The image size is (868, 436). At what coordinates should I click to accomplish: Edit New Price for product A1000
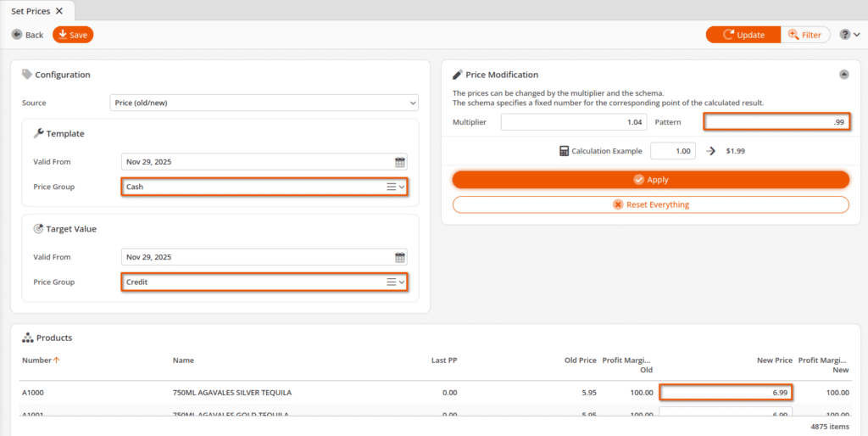coord(726,392)
